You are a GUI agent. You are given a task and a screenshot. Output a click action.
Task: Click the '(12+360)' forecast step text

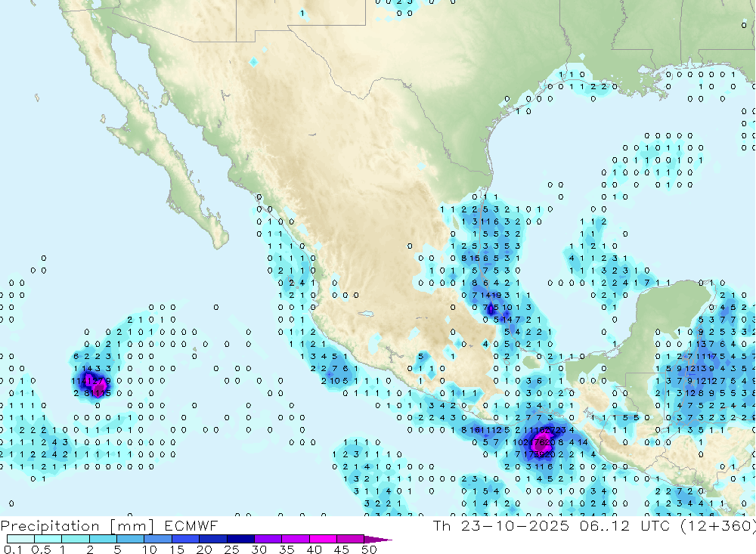718,526
